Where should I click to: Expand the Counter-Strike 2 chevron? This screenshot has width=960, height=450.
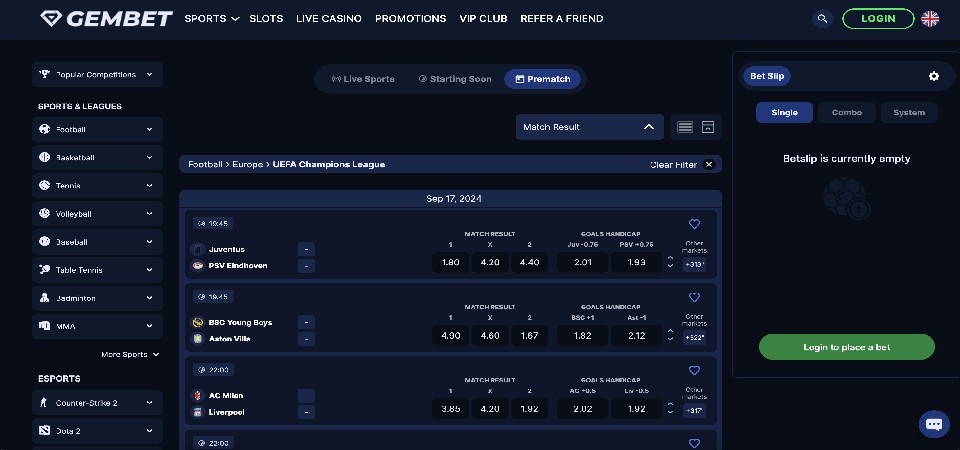(x=149, y=403)
